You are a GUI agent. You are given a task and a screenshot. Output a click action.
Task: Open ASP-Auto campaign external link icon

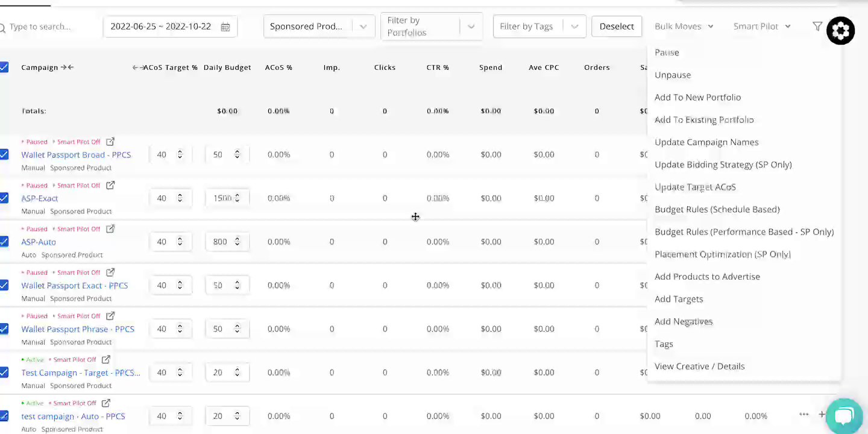point(110,228)
